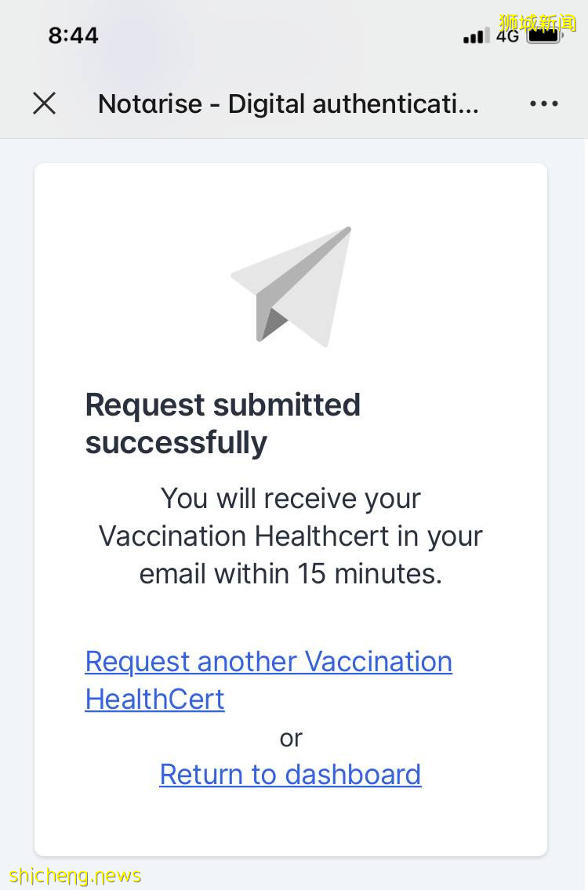Screen dimensions: 588x890
Task: Tap the 'or' text between links
Action: tap(290, 738)
